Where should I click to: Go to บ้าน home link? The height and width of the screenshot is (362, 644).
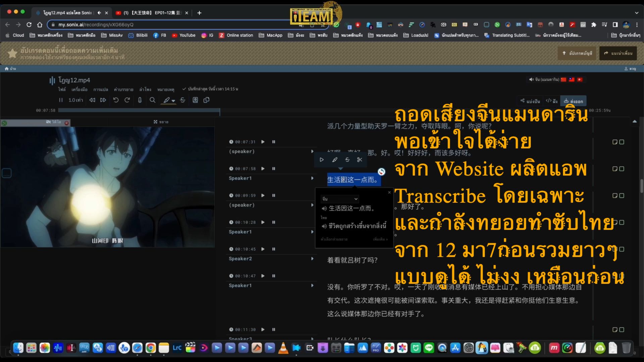click(x=10, y=68)
